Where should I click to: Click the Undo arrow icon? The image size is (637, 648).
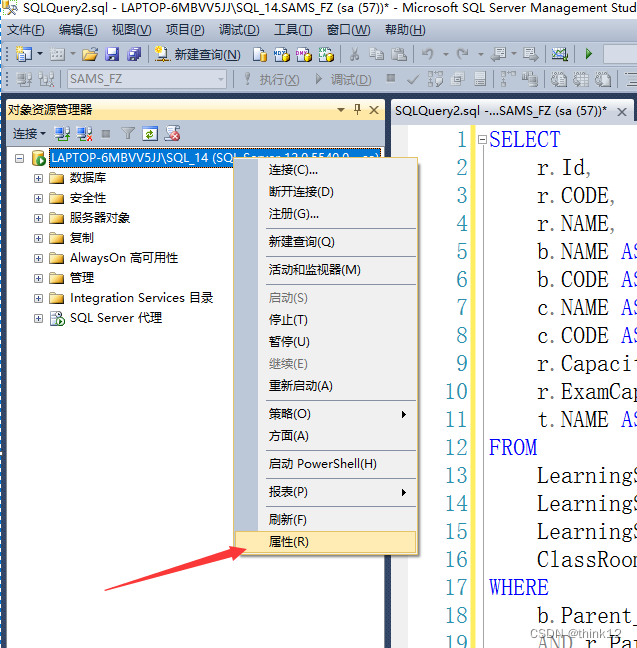[x=428, y=54]
